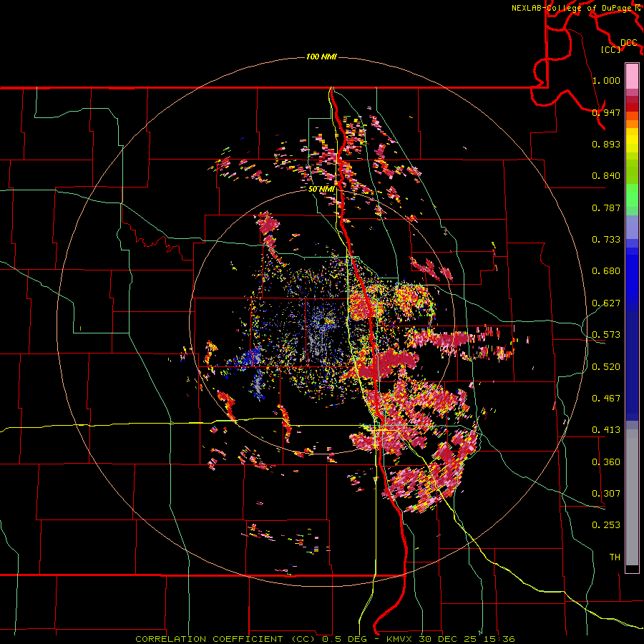Pick the light pink top color bar segment

632,76
